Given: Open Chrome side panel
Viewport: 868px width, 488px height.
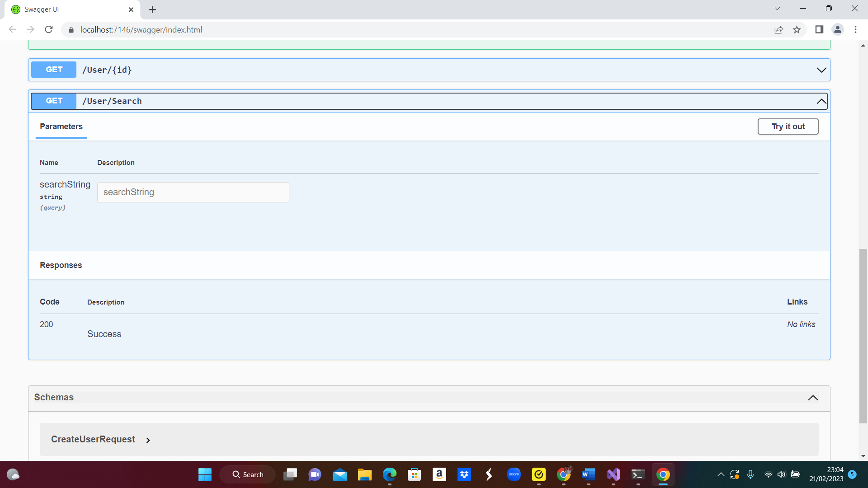Looking at the screenshot, I should coord(819,29).
